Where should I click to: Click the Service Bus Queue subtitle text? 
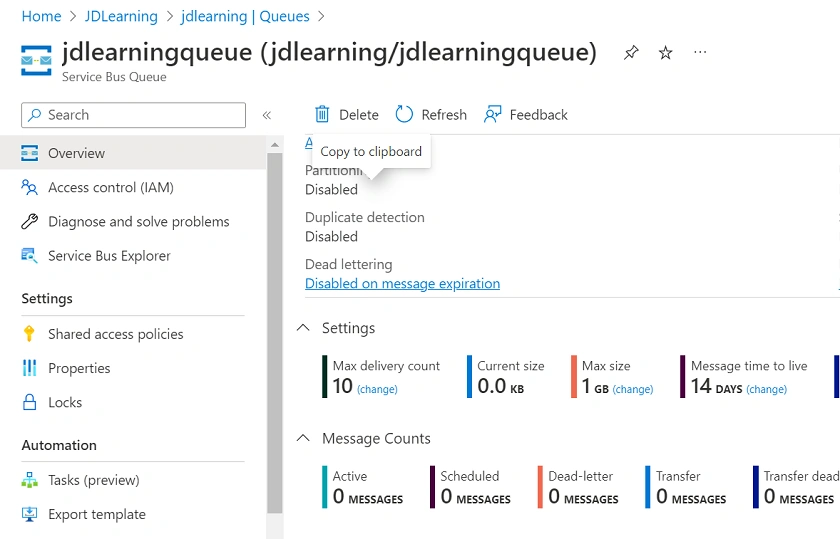[x=114, y=77]
